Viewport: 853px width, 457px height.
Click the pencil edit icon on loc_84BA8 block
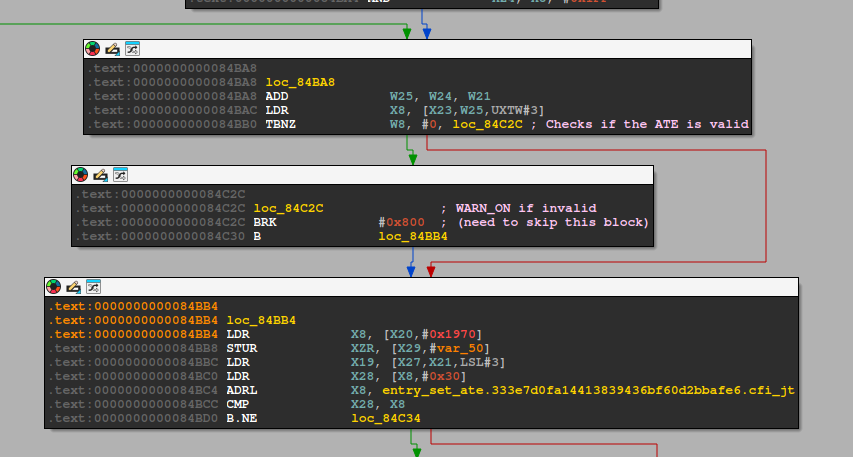[112, 48]
